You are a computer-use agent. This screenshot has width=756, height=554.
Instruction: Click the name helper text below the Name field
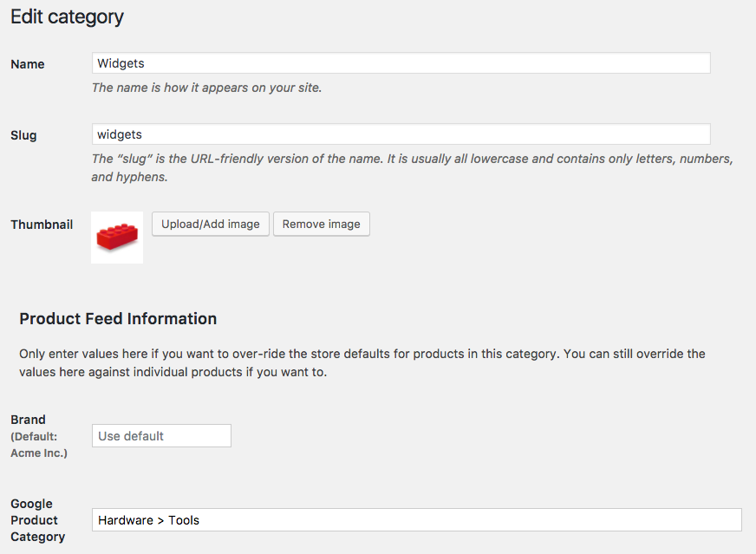[208, 88]
